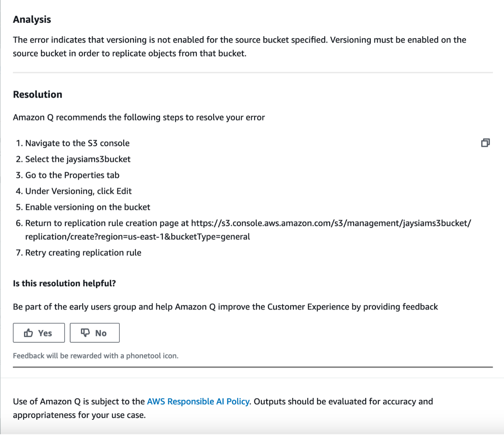The image size is (504, 436).
Task: Select the "Analysis" heading
Action: pyautogui.click(x=32, y=20)
